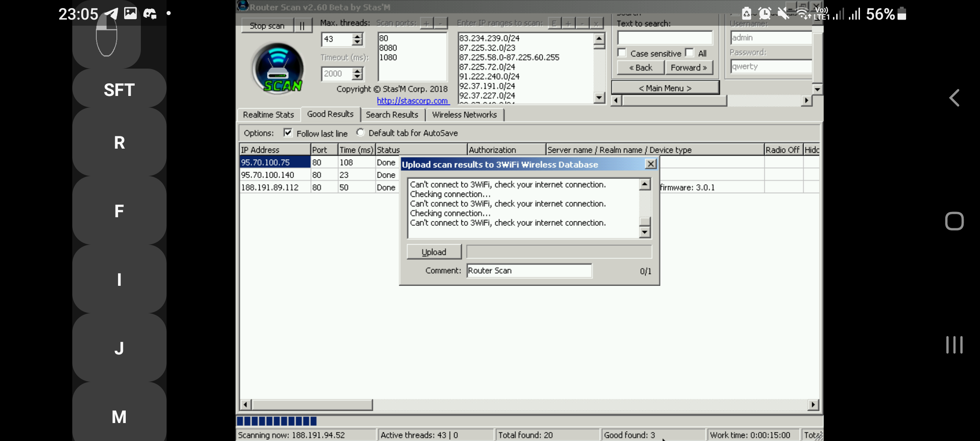This screenshot has width=980, height=441.
Task: Close the Upload scan results dialog
Action: pyautogui.click(x=650, y=164)
